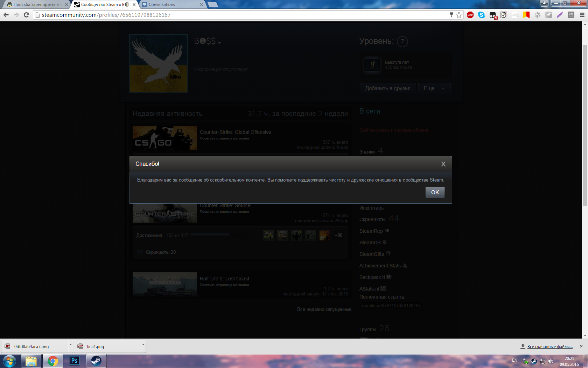Click the page scrollbar up arrow
This screenshot has height=368, width=588.
(585, 24)
